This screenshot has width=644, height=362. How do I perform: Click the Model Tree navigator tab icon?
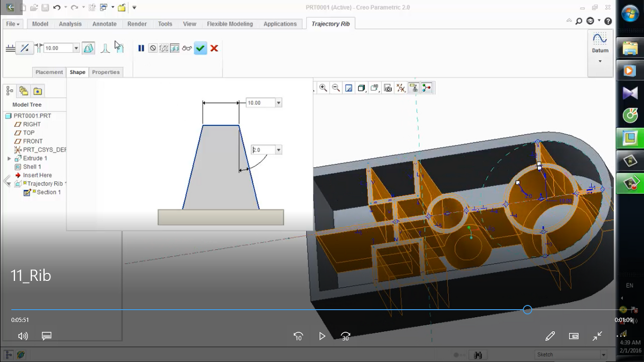point(10,91)
